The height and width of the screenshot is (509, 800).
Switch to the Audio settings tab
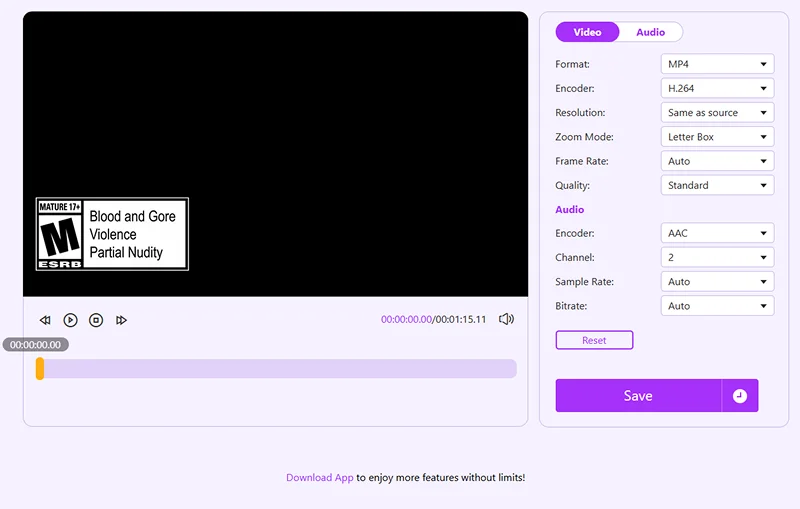click(x=651, y=32)
